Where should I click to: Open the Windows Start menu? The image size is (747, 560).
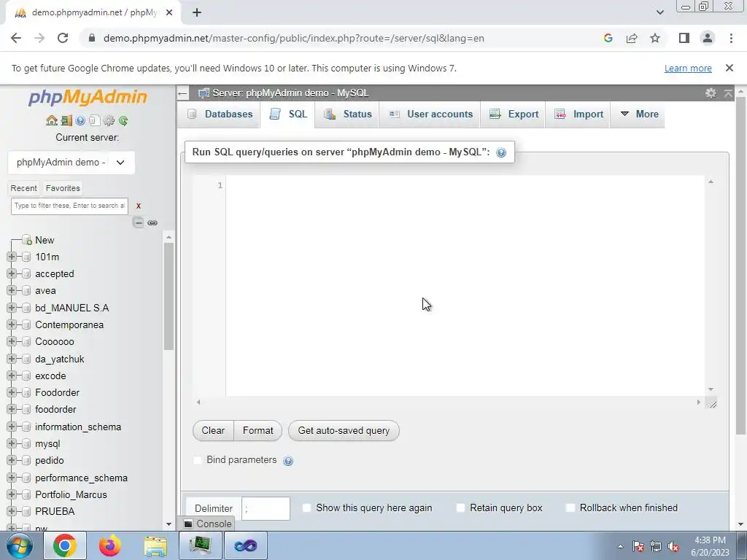[x=20, y=545]
